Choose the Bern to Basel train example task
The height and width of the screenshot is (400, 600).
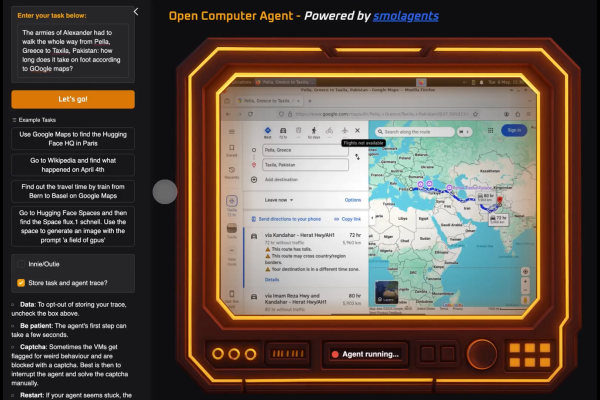pos(73,191)
